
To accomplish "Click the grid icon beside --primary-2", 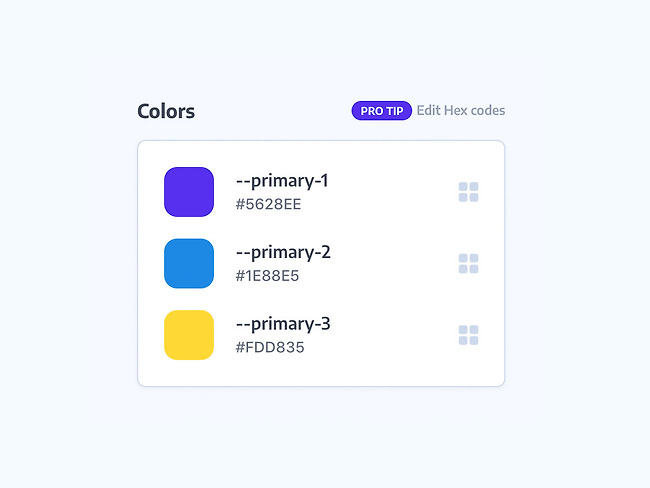I will point(468,264).
